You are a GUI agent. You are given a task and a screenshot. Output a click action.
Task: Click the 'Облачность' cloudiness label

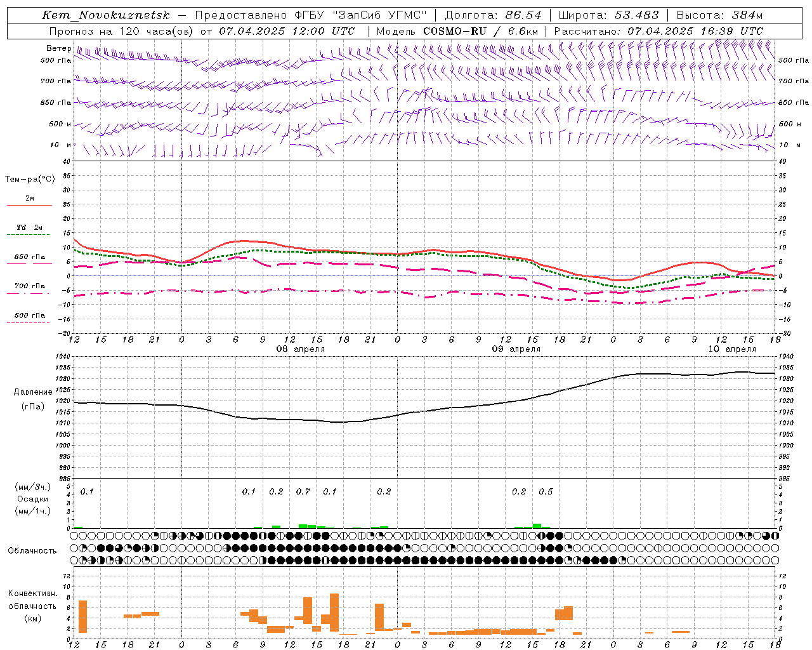pos(32,551)
